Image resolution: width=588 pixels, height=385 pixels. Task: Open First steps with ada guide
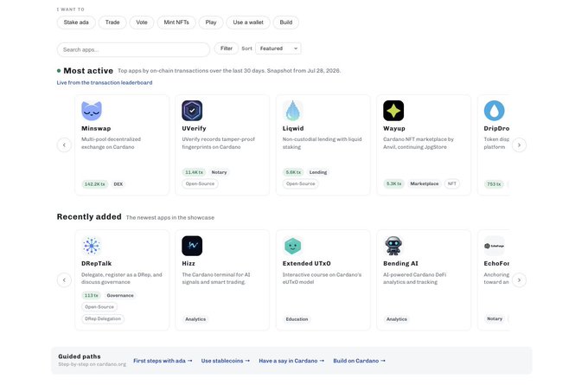tap(163, 361)
